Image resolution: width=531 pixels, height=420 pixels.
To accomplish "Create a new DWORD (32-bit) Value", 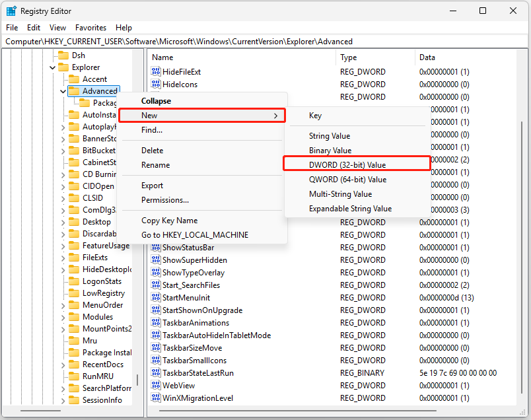I will (357, 165).
